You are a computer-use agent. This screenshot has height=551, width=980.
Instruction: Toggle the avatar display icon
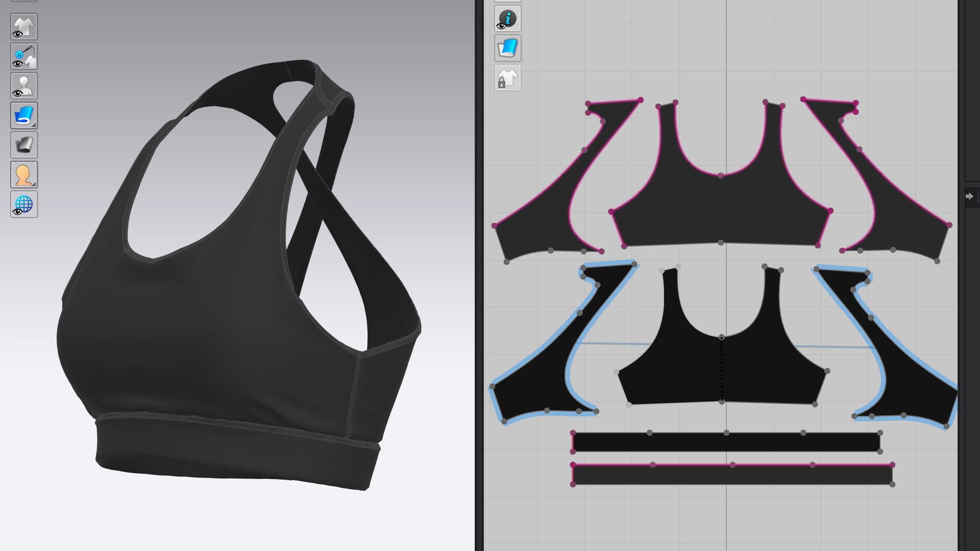click(24, 86)
